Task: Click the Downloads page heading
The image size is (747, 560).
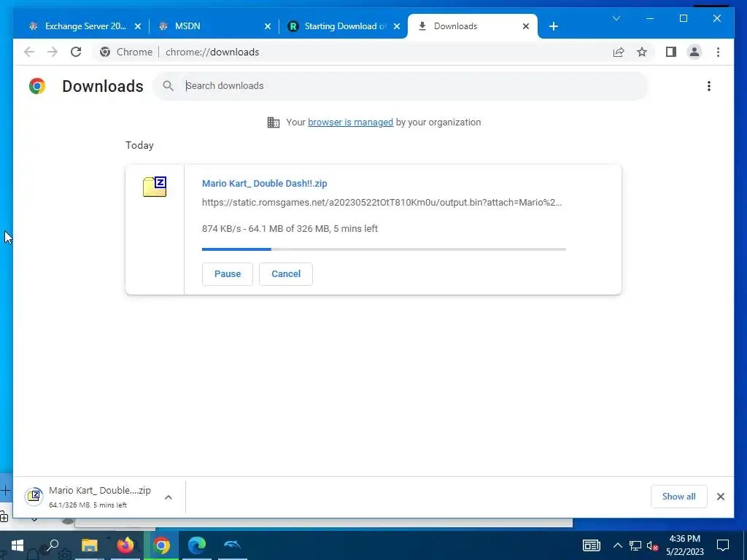Action: 102,86
